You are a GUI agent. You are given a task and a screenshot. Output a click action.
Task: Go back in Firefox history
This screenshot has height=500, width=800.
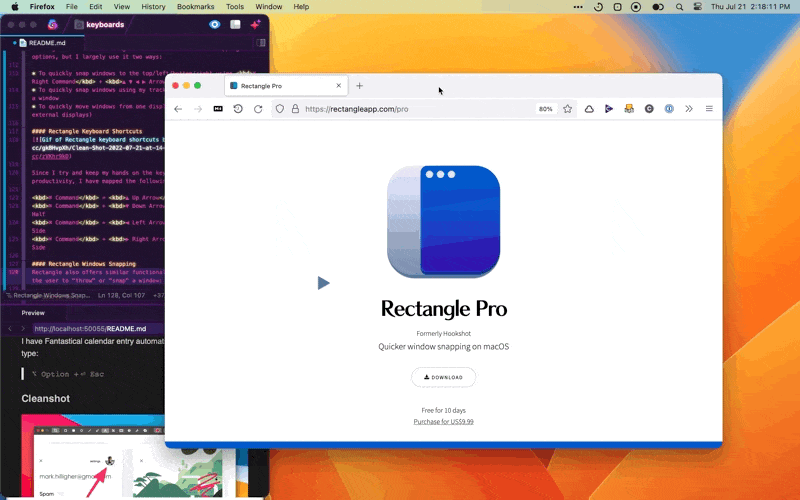pos(178,109)
